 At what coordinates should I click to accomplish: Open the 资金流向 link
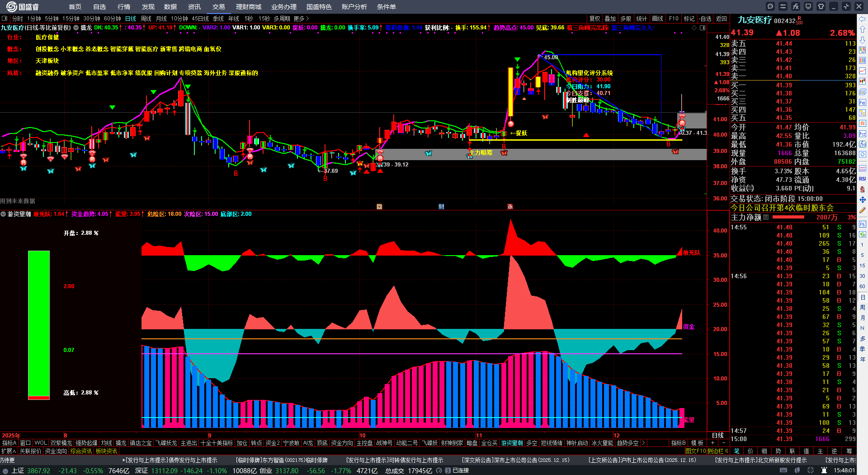click(x=56, y=451)
